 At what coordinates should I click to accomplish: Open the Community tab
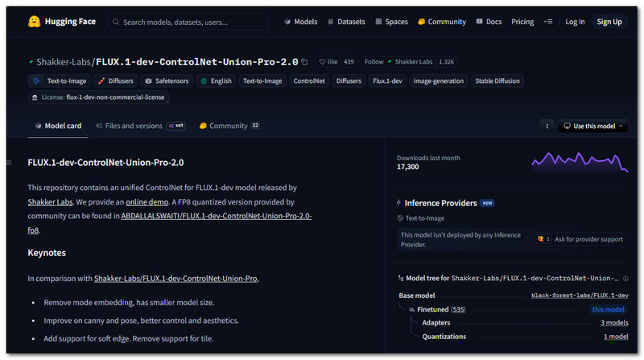(229, 126)
